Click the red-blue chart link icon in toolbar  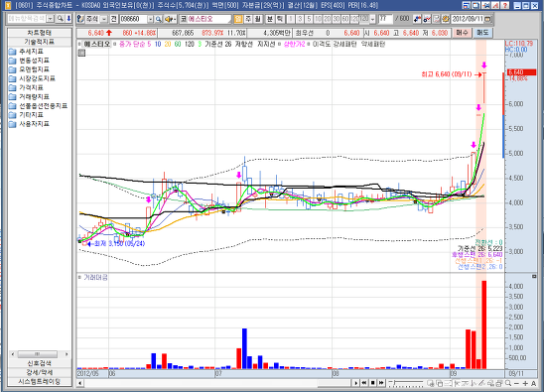click(427, 19)
